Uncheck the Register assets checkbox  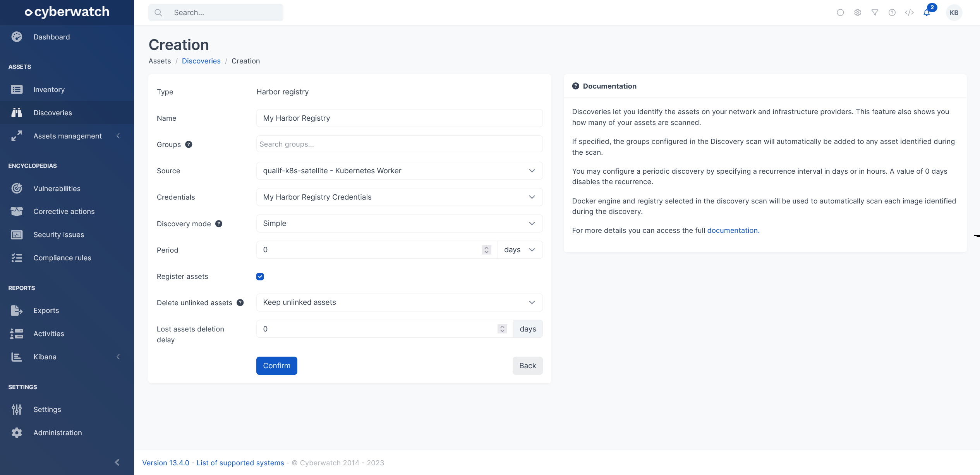point(260,276)
